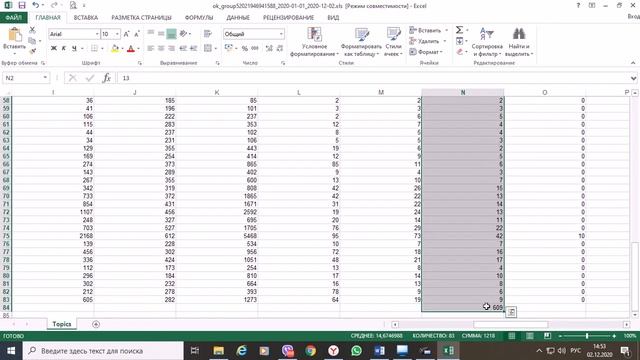Click the red font color A
Viewport: 640px width, 360px height.
pyautogui.click(x=131, y=48)
